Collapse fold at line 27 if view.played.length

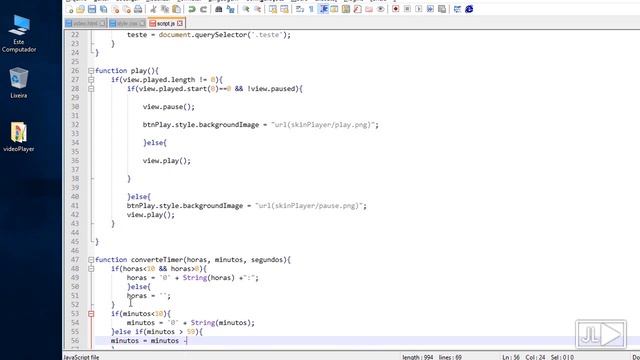(x=91, y=80)
